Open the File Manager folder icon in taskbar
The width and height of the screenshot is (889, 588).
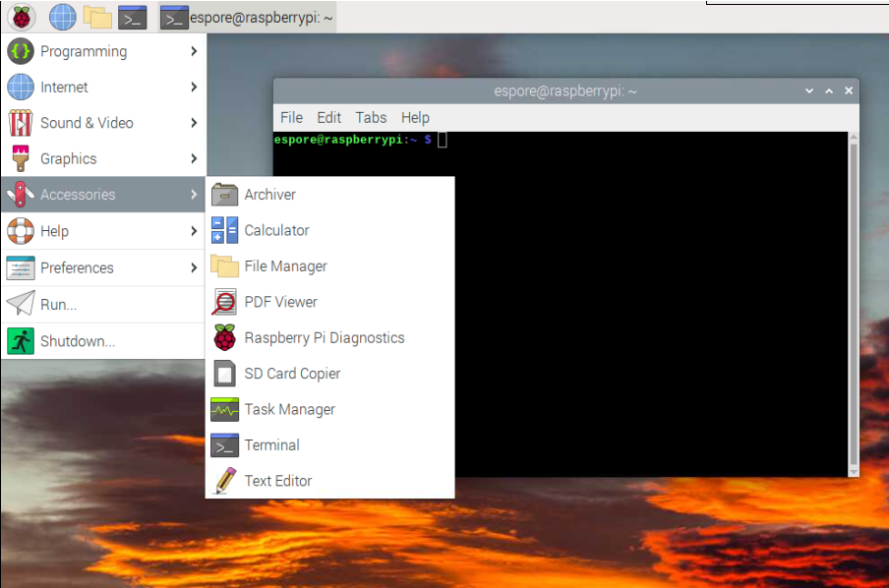coord(97,18)
